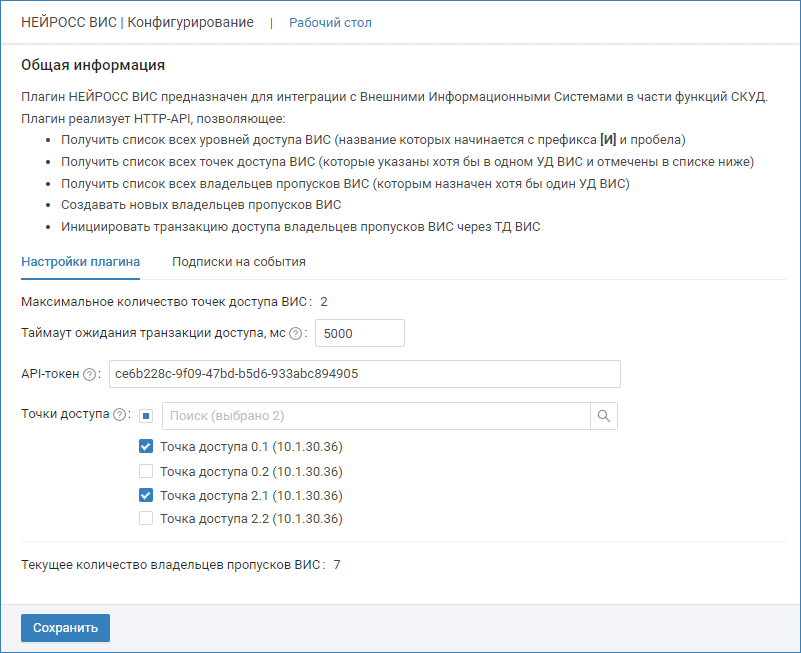801x653 pixels.
Task: Select the Настройки плагина tab
Action: (x=80, y=262)
